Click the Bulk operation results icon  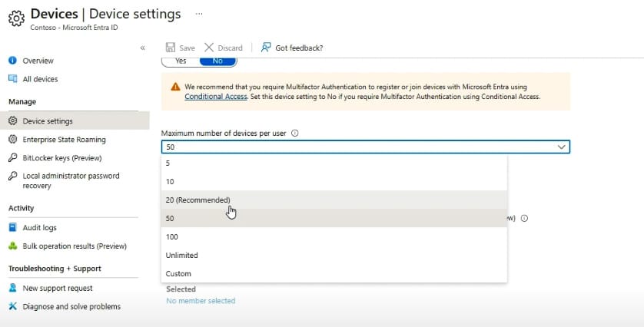13,246
